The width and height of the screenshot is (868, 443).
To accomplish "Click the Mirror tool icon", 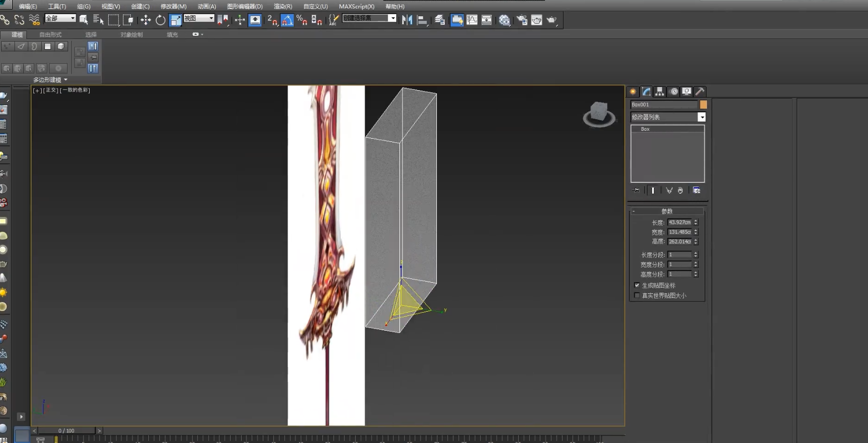I will pyautogui.click(x=407, y=20).
